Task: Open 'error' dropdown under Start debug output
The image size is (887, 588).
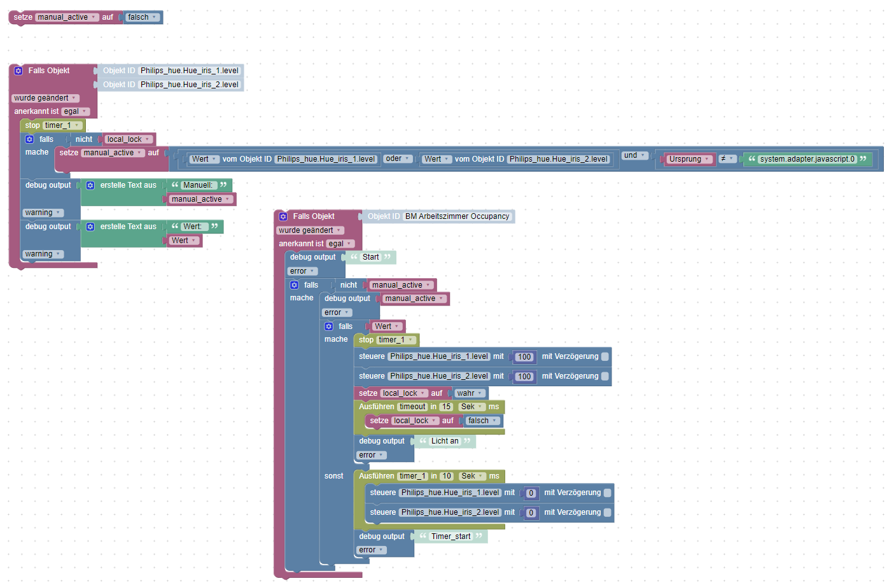Action: point(302,271)
